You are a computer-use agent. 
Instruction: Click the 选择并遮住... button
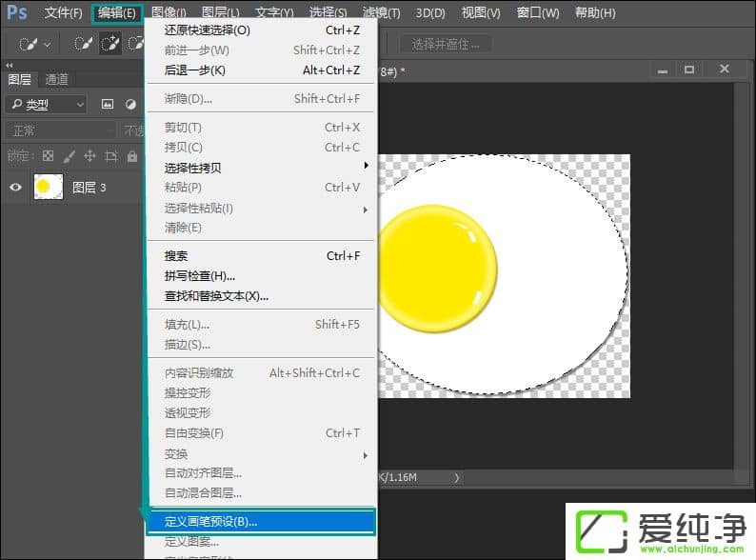tap(446, 45)
